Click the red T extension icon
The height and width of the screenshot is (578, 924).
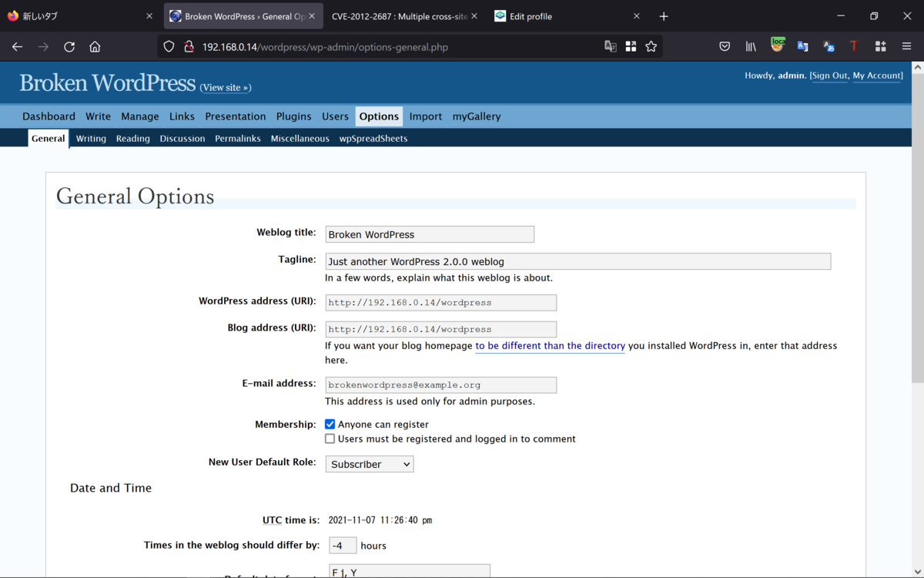point(854,47)
